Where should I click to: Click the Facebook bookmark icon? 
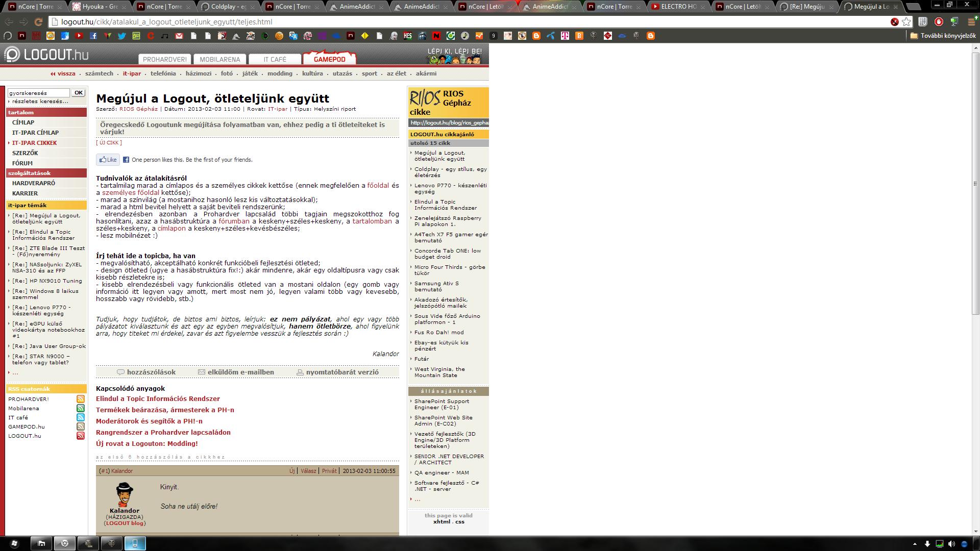(93, 36)
